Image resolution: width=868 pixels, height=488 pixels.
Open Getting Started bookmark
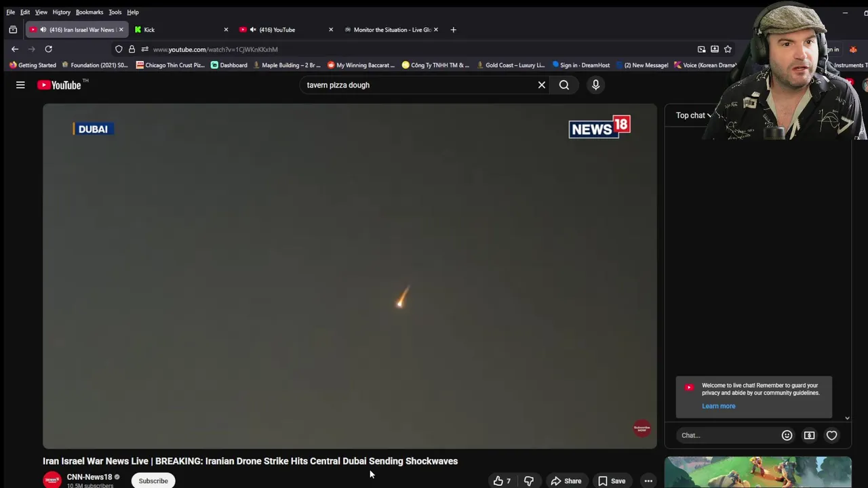pyautogui.click(x=33, y=65)
